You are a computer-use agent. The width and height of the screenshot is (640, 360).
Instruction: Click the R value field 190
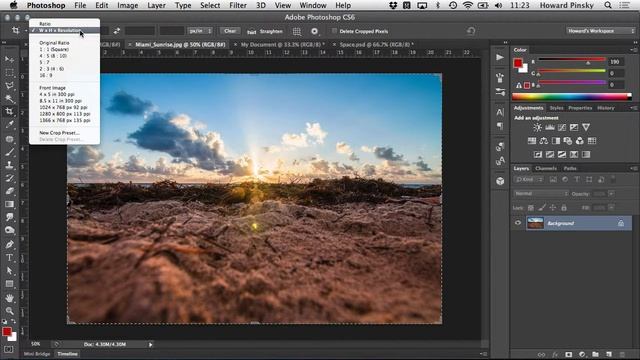(616, 62)
